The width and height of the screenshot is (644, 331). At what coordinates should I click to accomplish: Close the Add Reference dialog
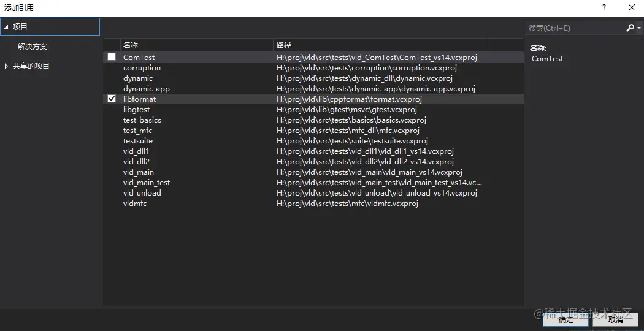[632, 8]
